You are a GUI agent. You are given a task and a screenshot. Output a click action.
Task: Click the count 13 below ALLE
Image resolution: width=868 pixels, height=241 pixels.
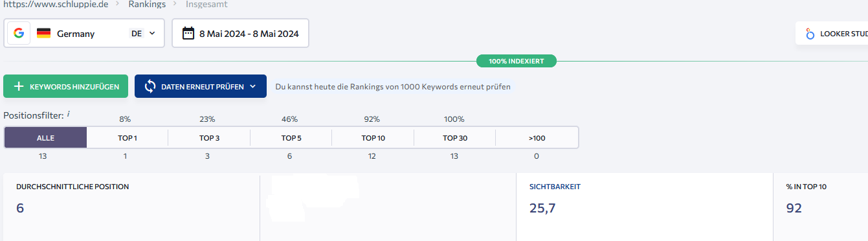coord(43,156)
